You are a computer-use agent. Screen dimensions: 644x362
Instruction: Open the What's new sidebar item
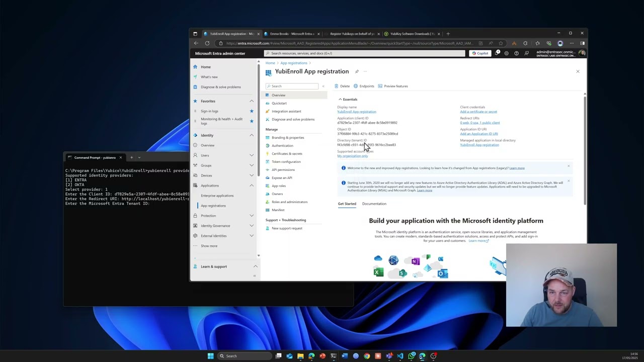click(x=209, y=77)
